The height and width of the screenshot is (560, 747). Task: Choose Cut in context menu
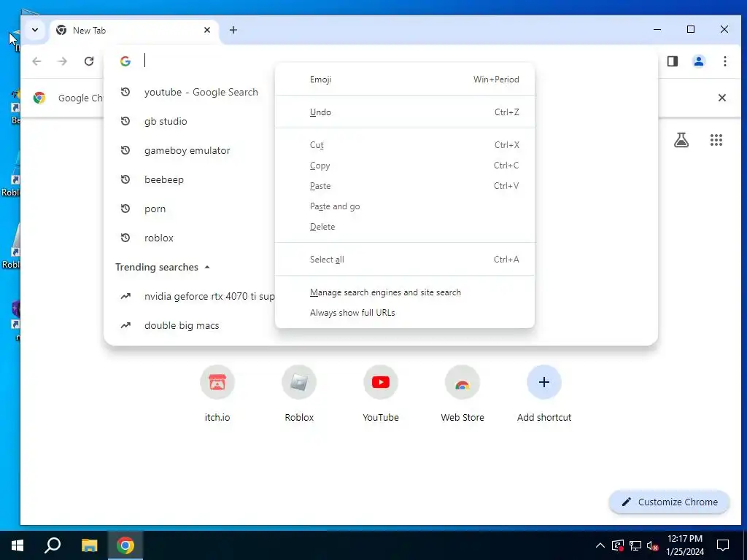click(404, 145)
